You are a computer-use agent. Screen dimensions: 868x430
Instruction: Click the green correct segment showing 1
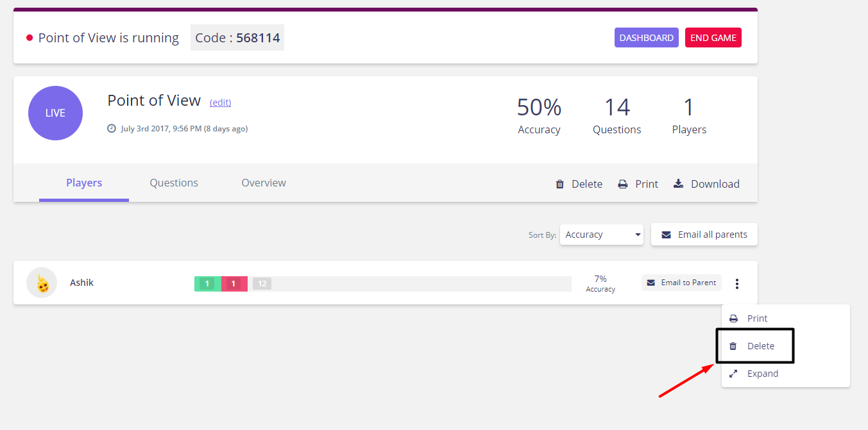[208, 284]
